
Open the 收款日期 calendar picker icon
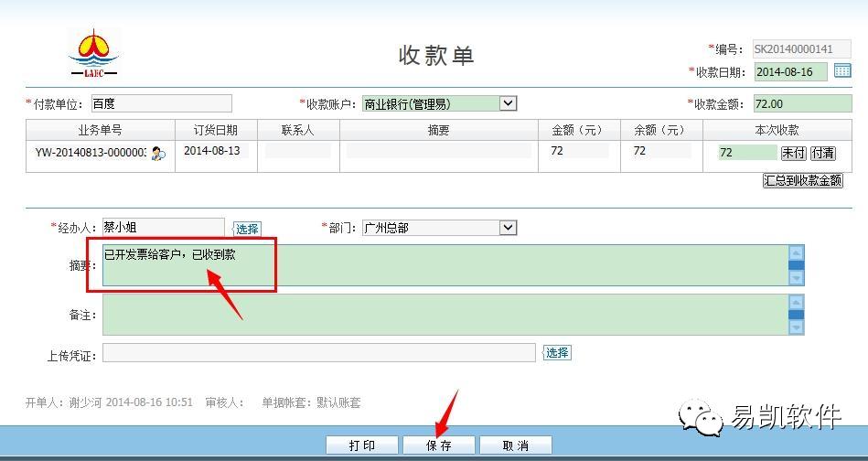pos(842,71)
